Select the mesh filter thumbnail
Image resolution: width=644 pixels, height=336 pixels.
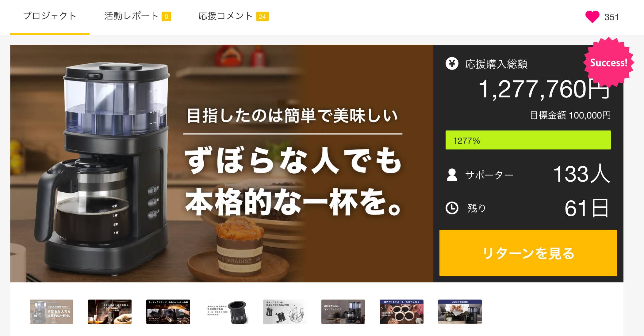pos(227,312)
